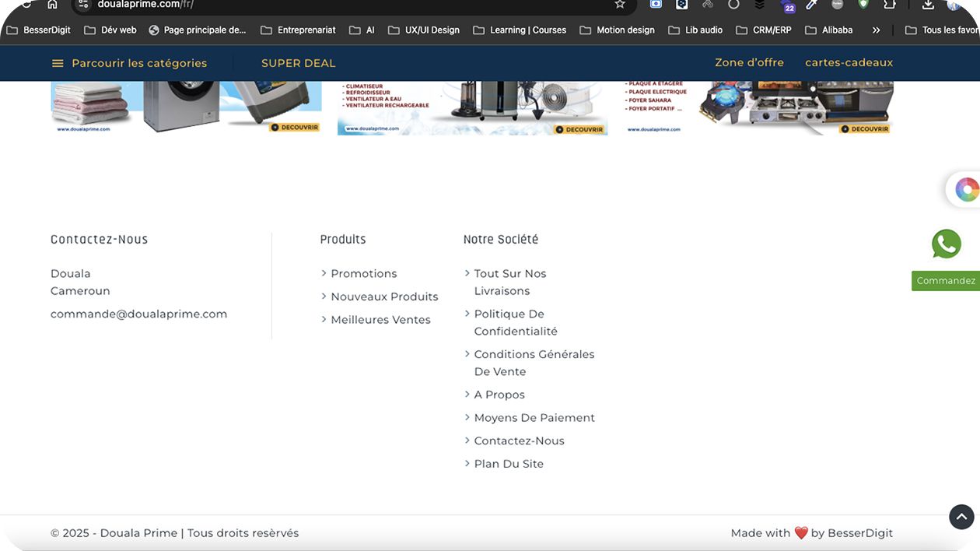The width and height of the screenshot is (980, 551).
Task: Bookmark this page with the star icon
Action: pyautogui.click(x=620, y=5)
